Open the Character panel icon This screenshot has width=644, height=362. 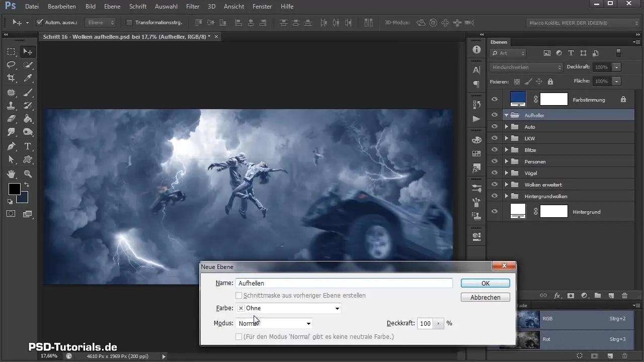(476, 70)
